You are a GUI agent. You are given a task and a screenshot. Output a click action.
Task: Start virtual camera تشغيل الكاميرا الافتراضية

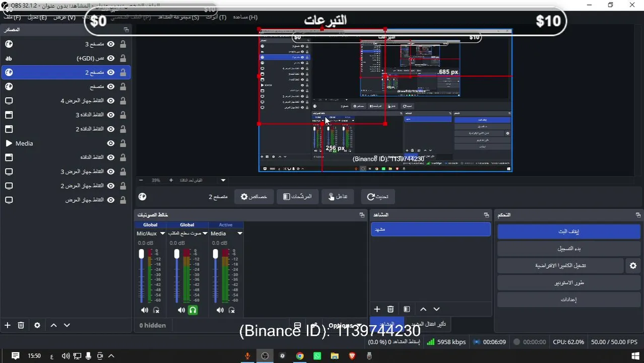pos(560,266)
